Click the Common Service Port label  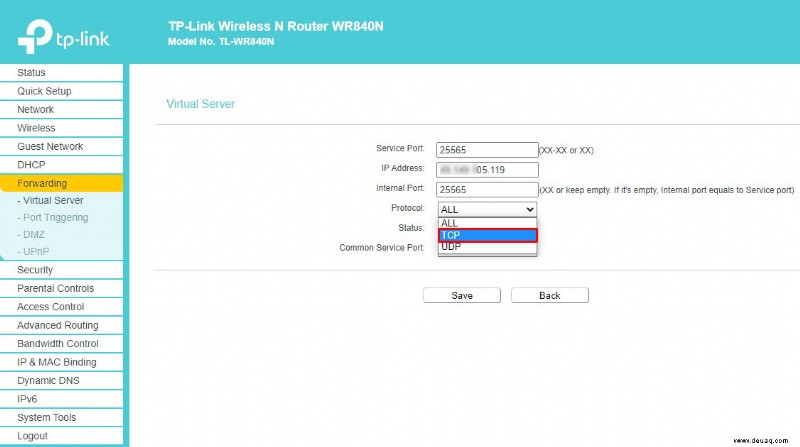click(382, 247)
